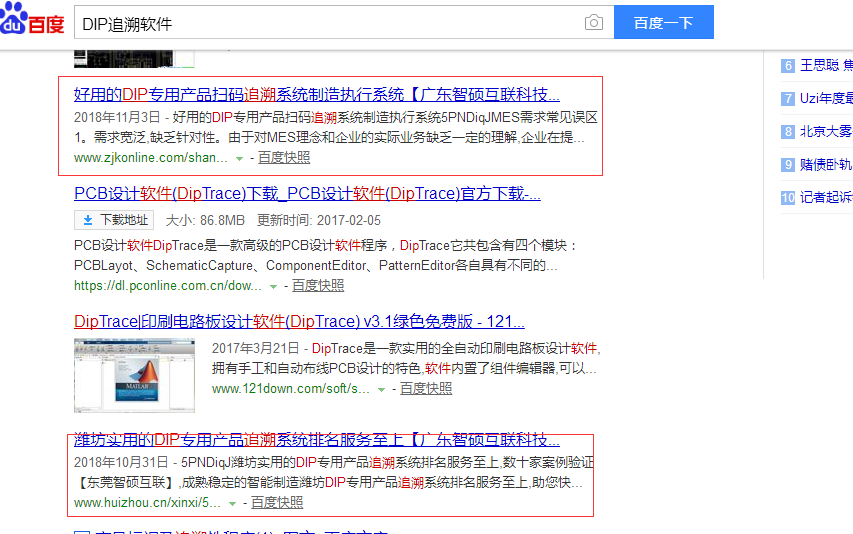853x534 pixels.
Task: Click rank 8 badge beside 北京大雾
Action: [788, 132]
